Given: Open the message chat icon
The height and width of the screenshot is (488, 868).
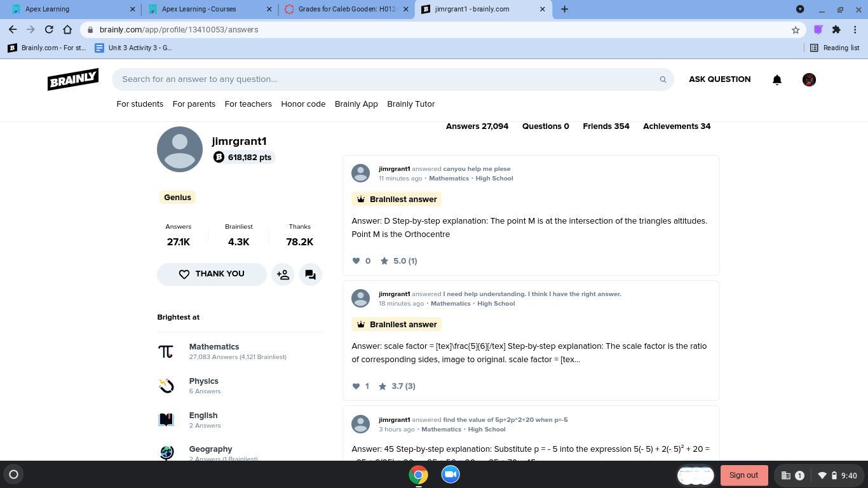Looking at the screenshot, I should click(310, 274).
